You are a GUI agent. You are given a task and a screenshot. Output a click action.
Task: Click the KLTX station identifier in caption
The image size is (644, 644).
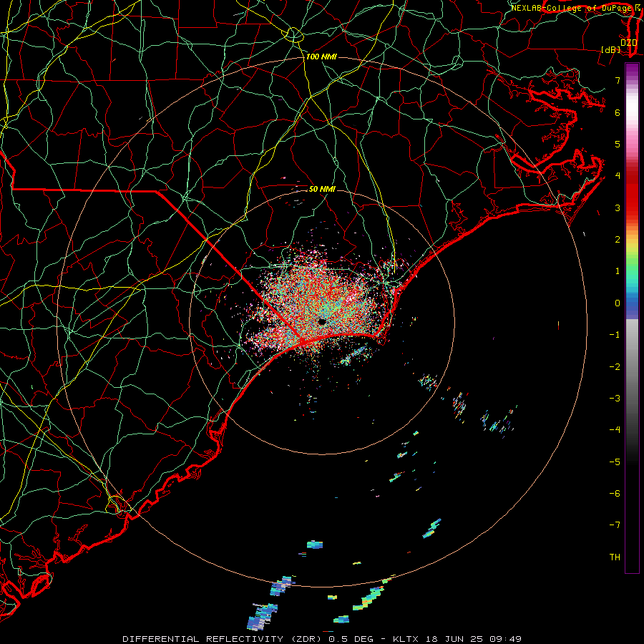(406, 639)
